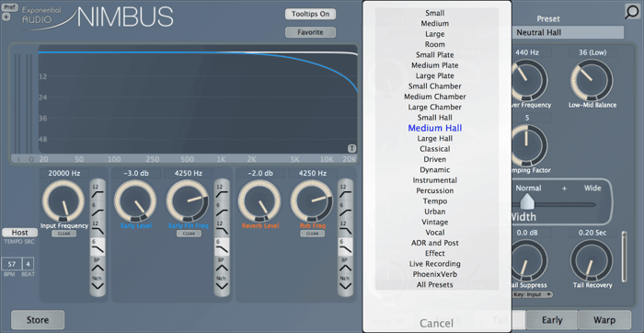Select BP band-pass on Input filter strip

98,266
